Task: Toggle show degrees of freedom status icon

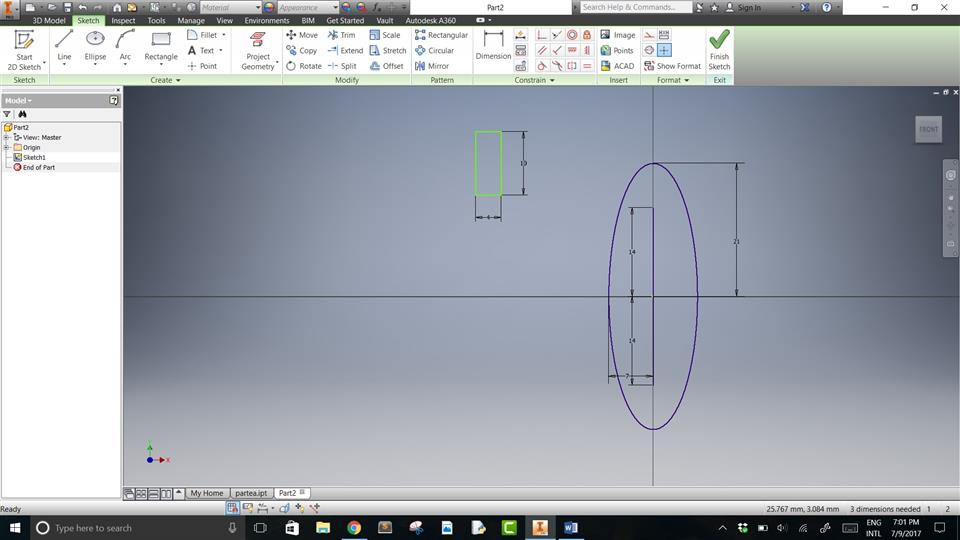Action: point(299,508)
